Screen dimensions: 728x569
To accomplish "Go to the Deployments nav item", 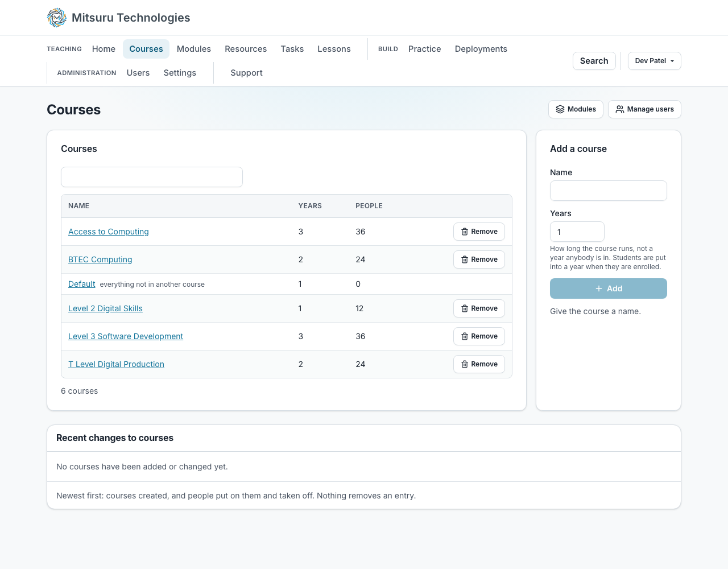I will [x=481, y=49].
